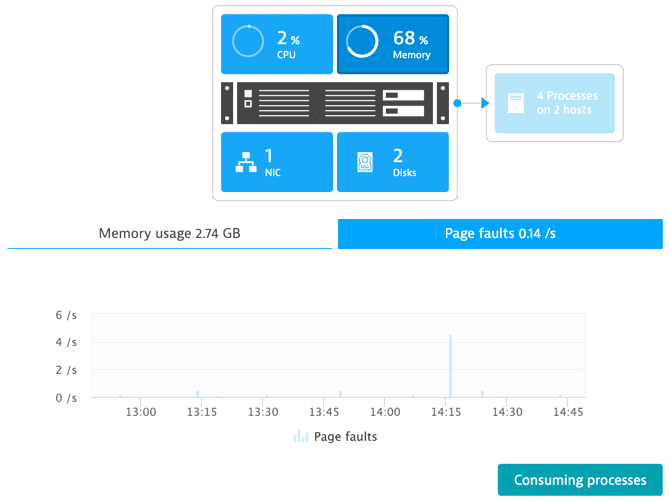Open the 4 Processes on 2 hosts box

click(555, 103)
